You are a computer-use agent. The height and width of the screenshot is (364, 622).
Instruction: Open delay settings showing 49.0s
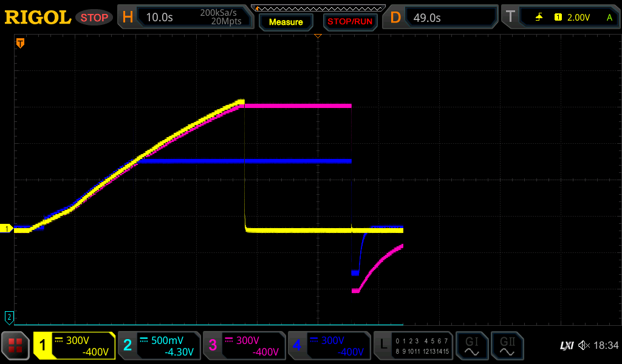(x=442, y=18)
